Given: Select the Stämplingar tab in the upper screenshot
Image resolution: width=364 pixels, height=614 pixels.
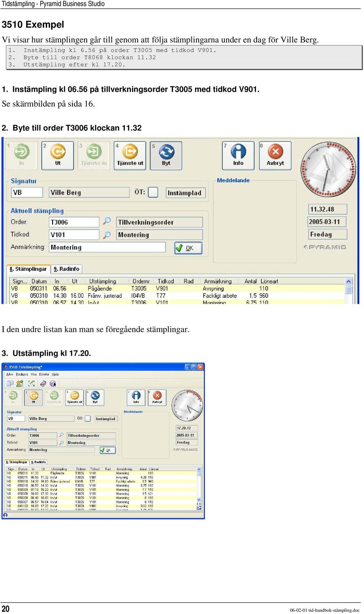Looking at the screenshot, I should pyautogui.click(x=28, y=269).
